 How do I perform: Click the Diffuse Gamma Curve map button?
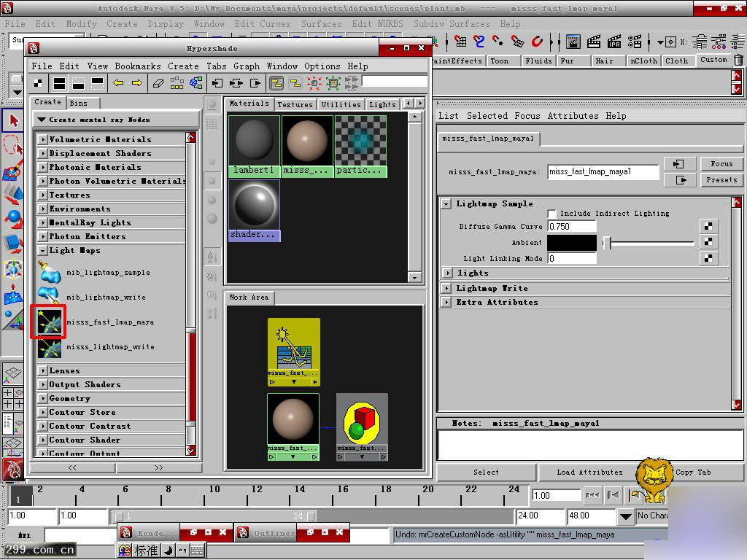[708, 227]
